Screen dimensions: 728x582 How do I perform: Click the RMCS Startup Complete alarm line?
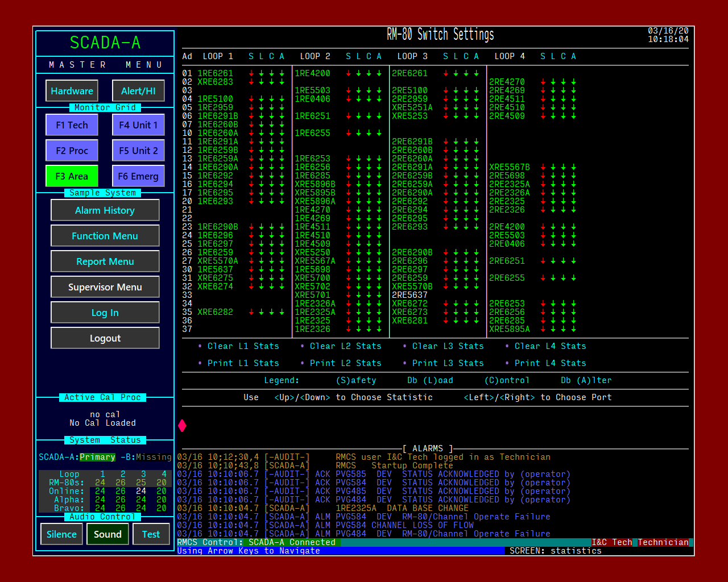pos(315,465)
